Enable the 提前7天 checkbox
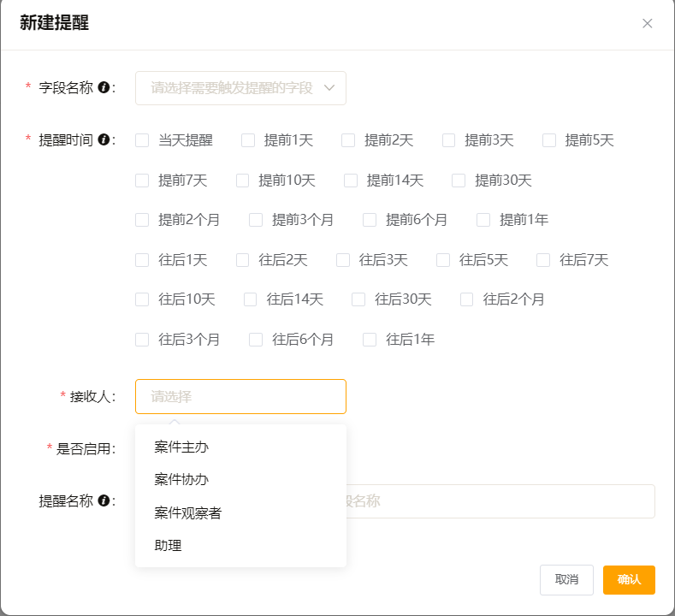Image resolution: width=675 pixels, height=616 pixels. [x=142, y=181]
